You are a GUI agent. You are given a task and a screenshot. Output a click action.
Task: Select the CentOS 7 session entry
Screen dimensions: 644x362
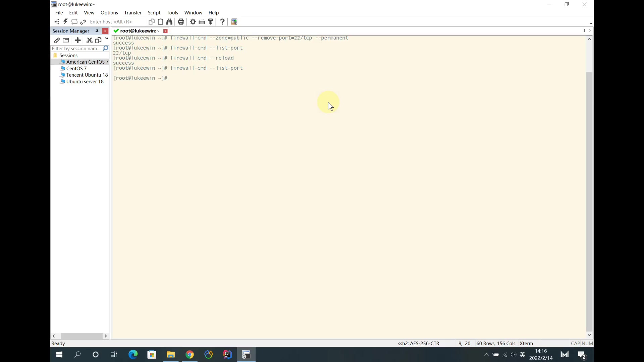click(76, 68)
